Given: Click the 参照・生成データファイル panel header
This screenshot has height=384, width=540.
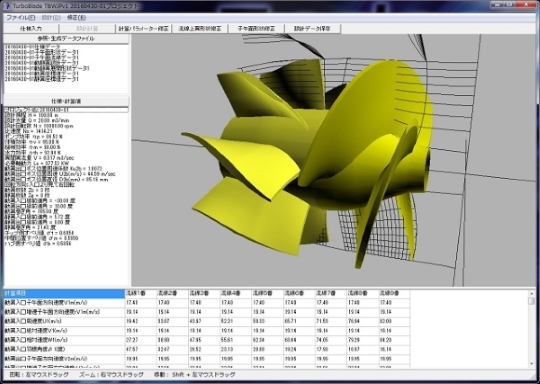Looking at the screenshot, I should (66, 39).
